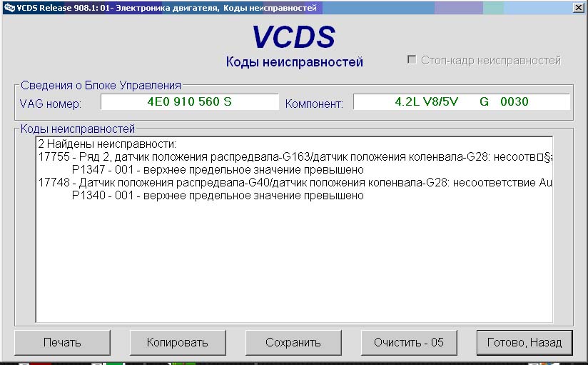Click the '2 Найдены неисправности' summary line
This screenshot has height=365, width=588.
click(x=106, y=144)
